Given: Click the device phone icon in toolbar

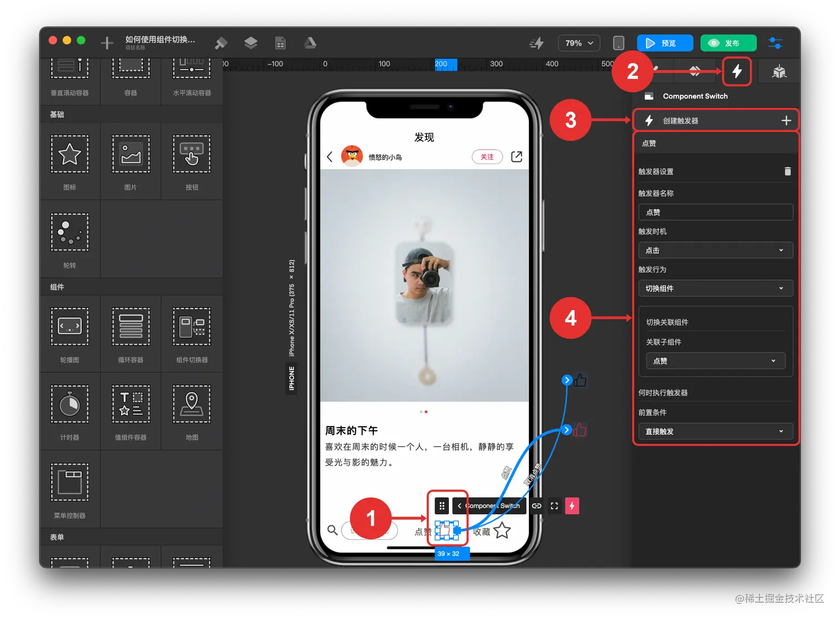Looking at the screenshot, I should (618, 43).
